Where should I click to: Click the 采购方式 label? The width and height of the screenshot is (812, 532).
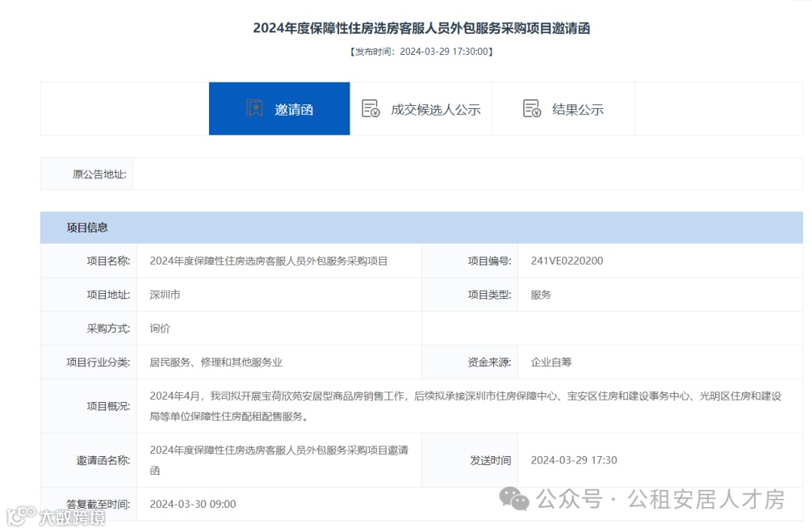tap(108, 328)
